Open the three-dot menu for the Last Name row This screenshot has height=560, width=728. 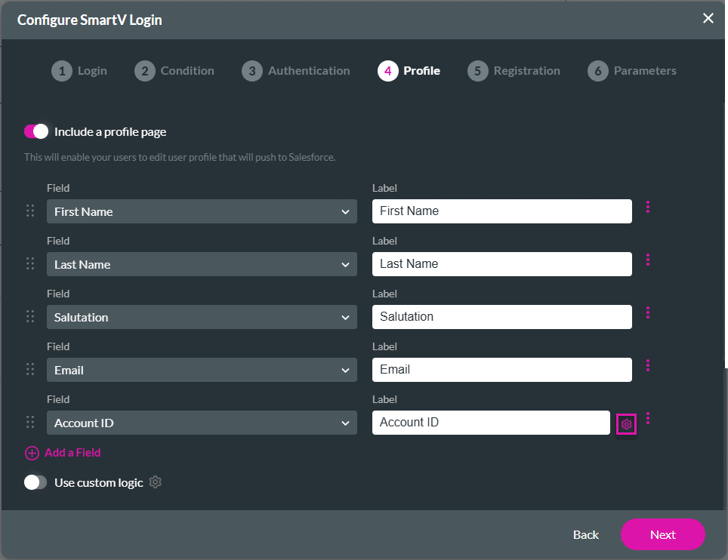(648, 260)
